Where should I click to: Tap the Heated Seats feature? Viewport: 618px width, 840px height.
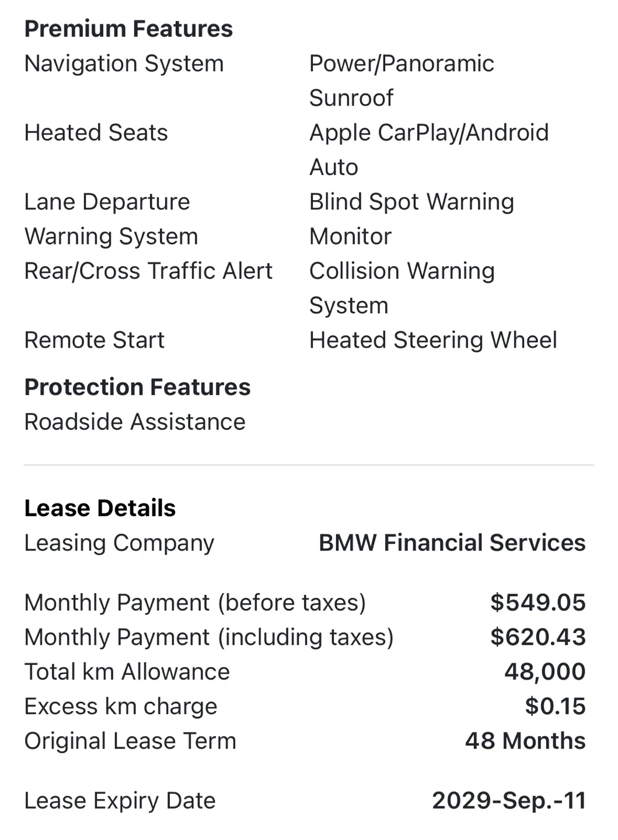click(96, 133)
